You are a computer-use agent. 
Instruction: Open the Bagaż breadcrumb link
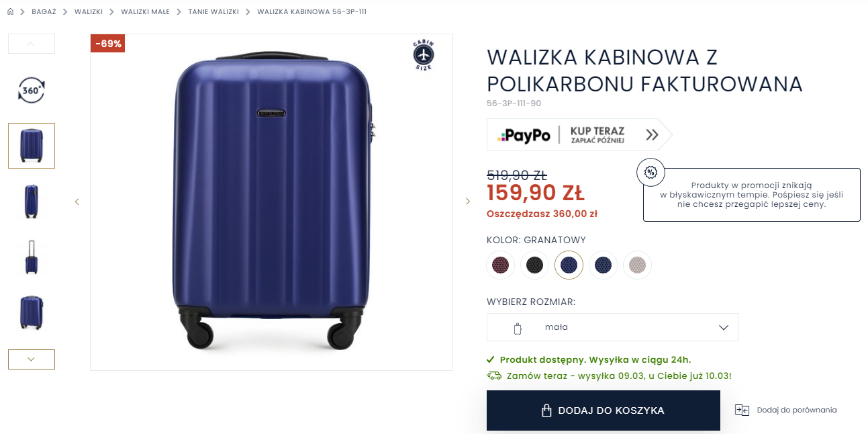pyautogui.click(x=44, y=12)
